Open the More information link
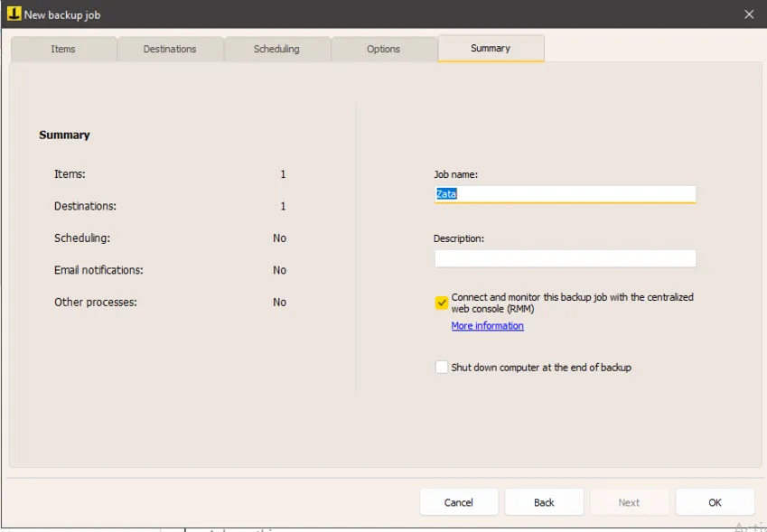The image size is (767, 532). click(x=487, y=326)
